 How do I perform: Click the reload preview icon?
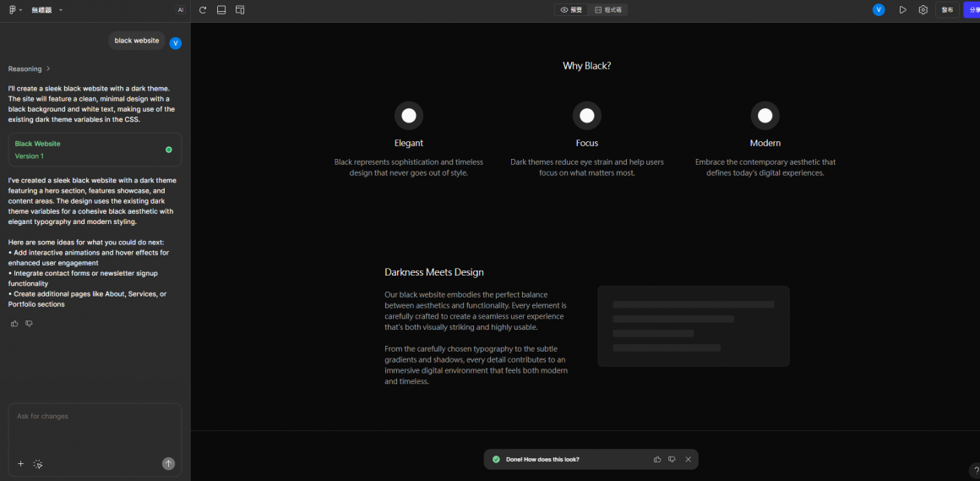(203, 10)
